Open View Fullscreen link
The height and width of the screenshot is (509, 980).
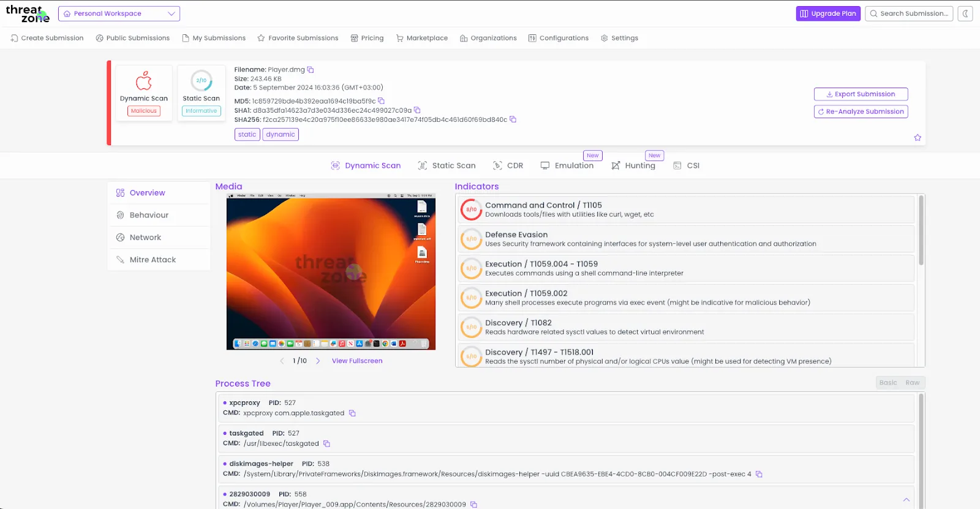[357, 361]
